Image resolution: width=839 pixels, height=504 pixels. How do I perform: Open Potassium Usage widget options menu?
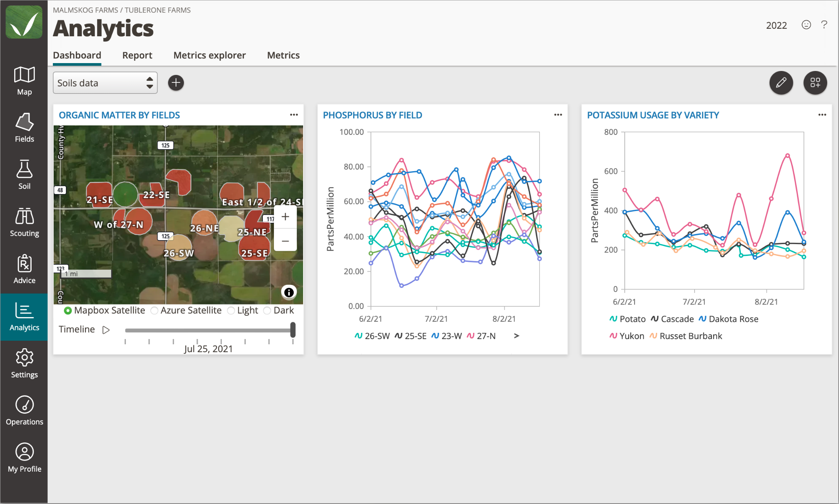point(822,115)
